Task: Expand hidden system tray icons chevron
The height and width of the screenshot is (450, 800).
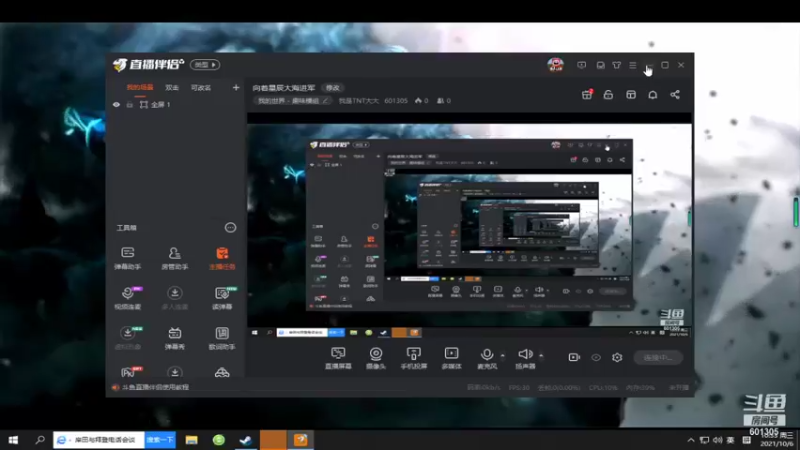Action: (691, 440)
